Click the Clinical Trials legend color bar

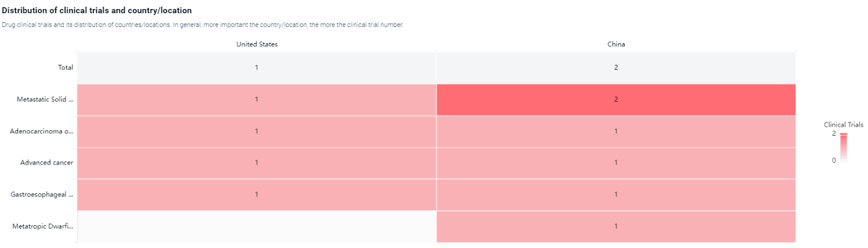[843, 147]
